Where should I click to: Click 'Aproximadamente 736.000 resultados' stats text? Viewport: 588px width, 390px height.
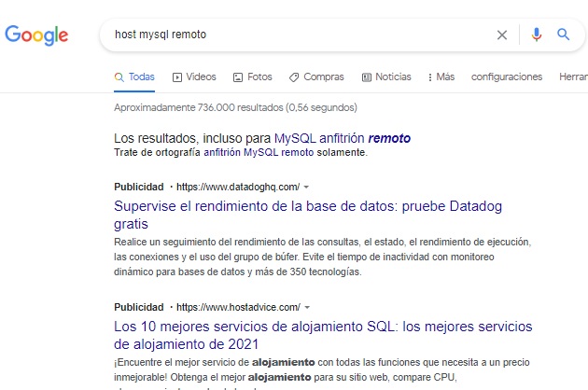tap(235, 107)
